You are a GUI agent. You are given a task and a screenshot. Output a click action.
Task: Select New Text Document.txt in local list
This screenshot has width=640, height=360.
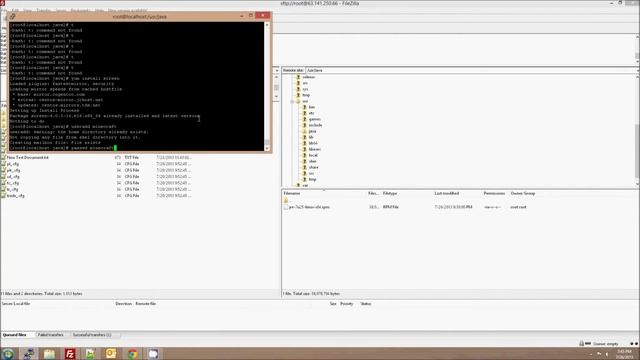pyautogui.click(x=27, y=158)
